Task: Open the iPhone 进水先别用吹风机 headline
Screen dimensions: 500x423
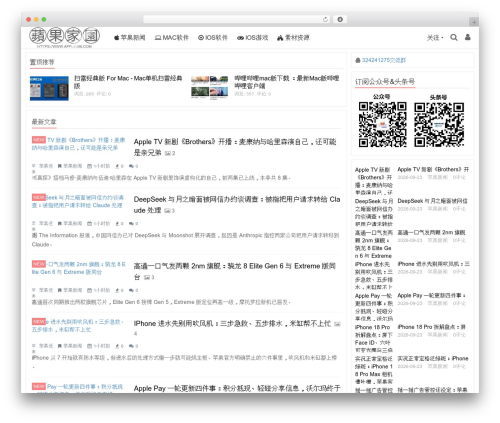Action: coord(232,323)
